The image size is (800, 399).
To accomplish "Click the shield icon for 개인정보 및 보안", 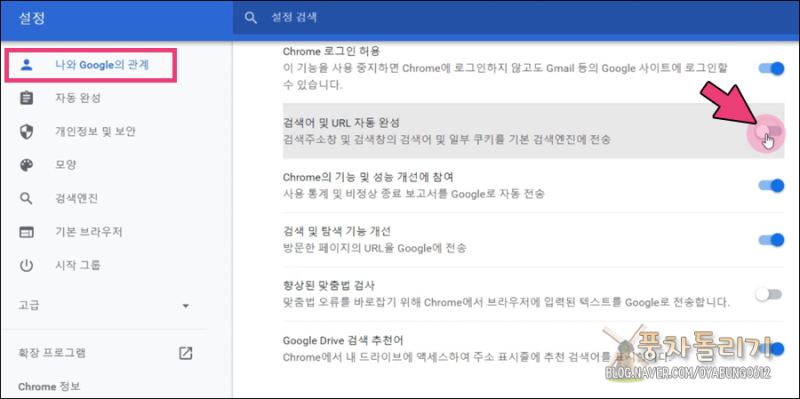I will point(26,132).
